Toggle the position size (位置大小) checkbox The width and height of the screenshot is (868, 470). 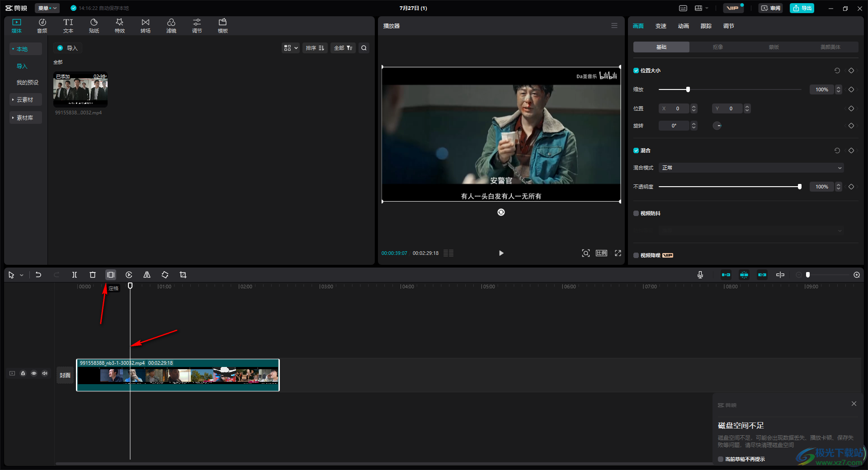636,70
